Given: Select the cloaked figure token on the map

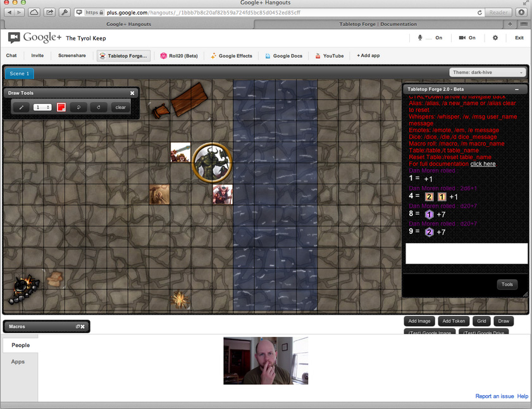Looking at the screenshot, I should (x=159, y=194).
